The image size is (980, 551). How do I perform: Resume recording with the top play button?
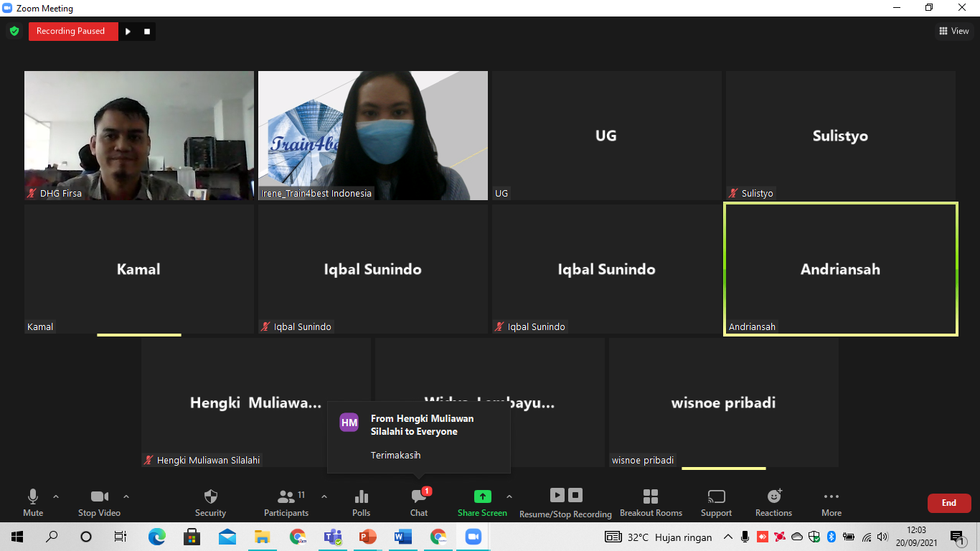click(x=128, y=32)
